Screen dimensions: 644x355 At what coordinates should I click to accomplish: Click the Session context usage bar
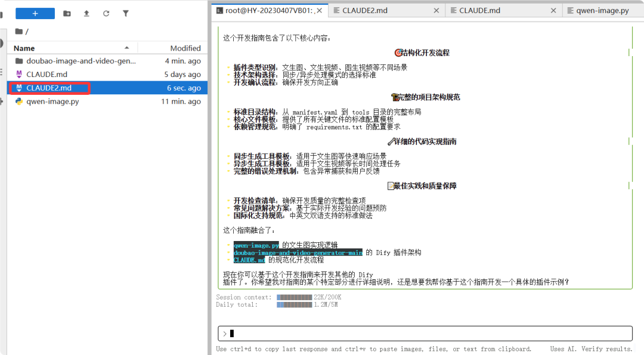click(x=294, y=297)
